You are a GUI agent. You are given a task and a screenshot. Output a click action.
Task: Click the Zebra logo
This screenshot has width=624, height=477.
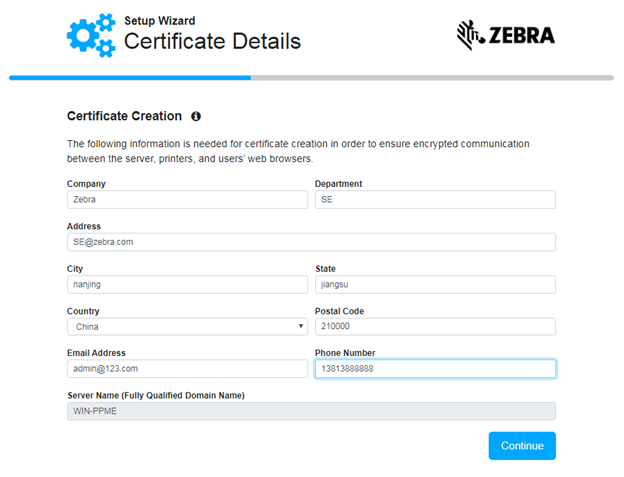[505, 36]
